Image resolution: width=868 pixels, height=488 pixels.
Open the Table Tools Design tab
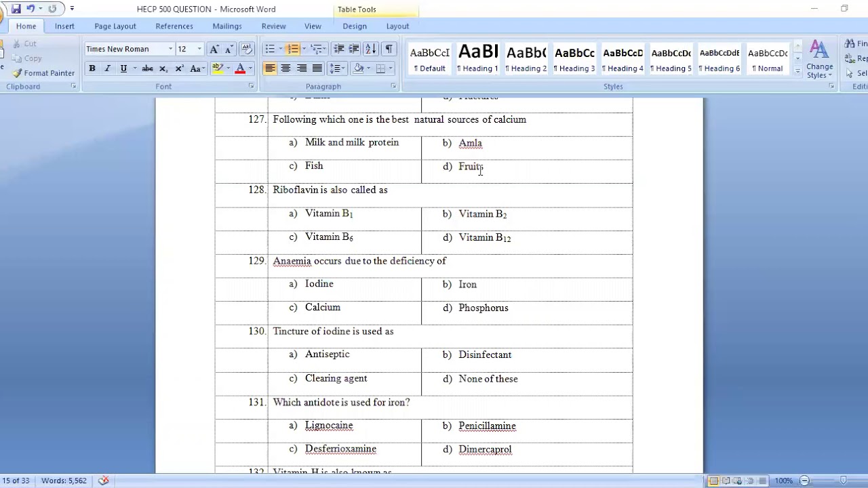355,26
